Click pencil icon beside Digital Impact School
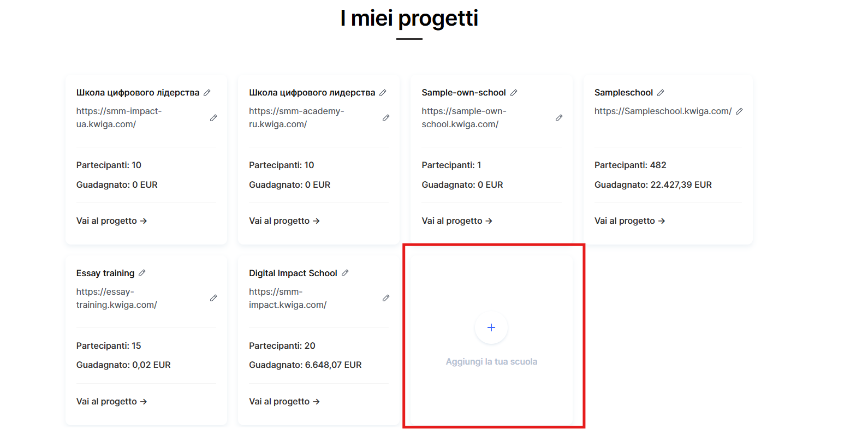This screenshot has width=868, height=429. click(345, 273)
